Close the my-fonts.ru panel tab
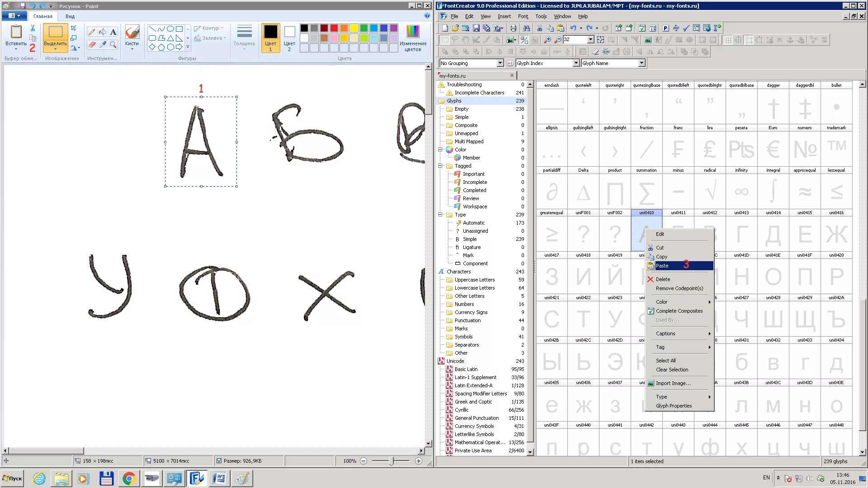Viewport: 868px width, 488px height. click(x=512, y=75)
